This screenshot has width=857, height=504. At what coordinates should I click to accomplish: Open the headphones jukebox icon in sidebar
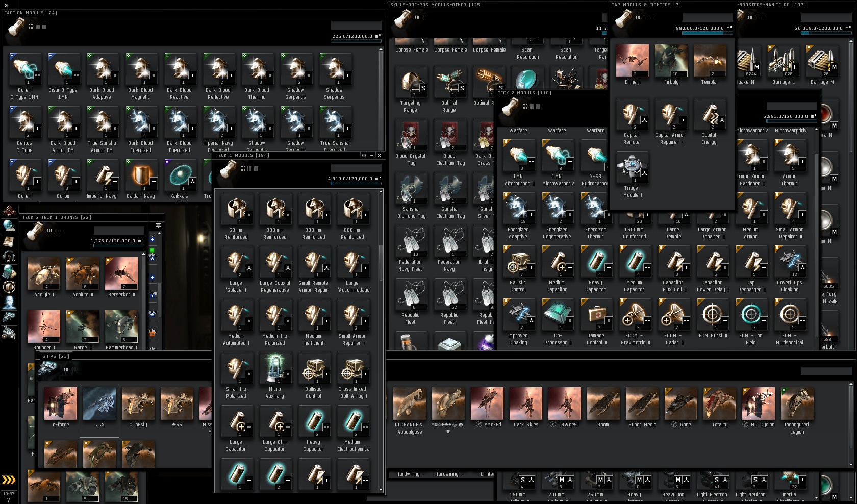(9, 256)
